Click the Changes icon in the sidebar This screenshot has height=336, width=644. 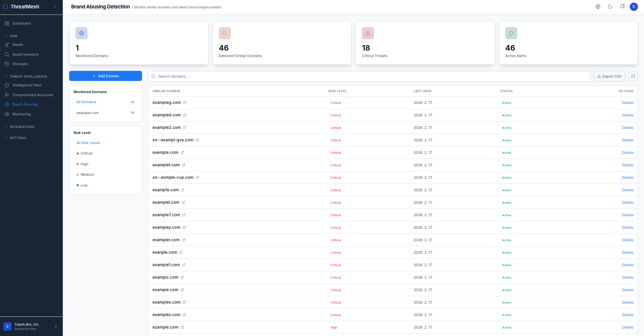coord(7,64)
